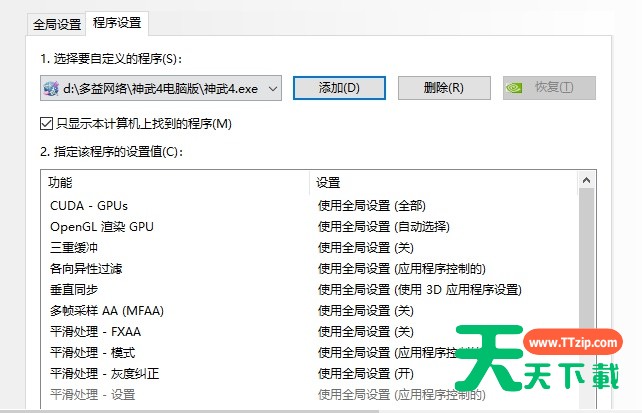
Task: Switch to the 全局设置 tab
Action: (57, 24)
